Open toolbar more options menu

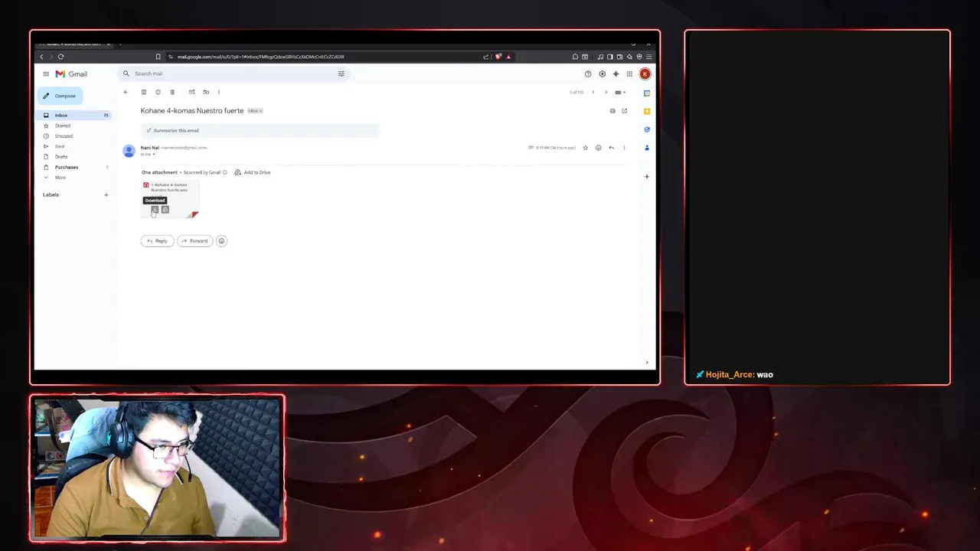[219, 93]
